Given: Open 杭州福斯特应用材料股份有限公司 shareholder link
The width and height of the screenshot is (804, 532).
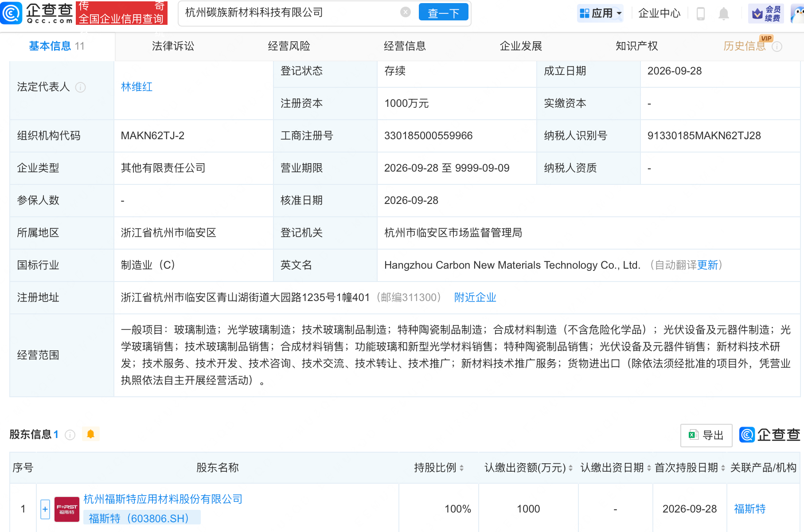Looking at the screenshot, I should pos(163,499).
